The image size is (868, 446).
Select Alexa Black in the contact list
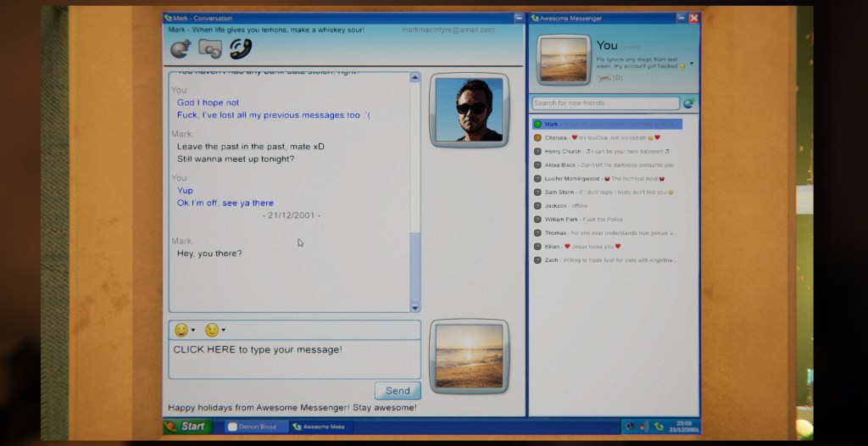(607, 164)
